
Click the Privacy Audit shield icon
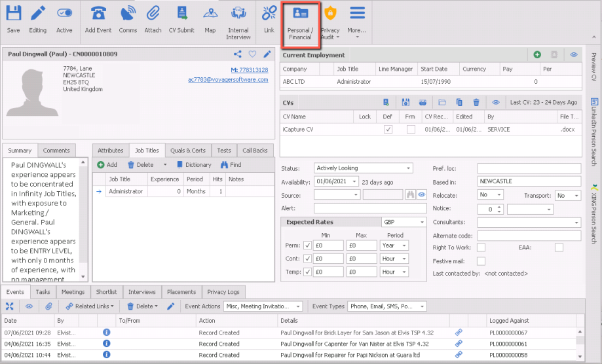click(330, 14)
